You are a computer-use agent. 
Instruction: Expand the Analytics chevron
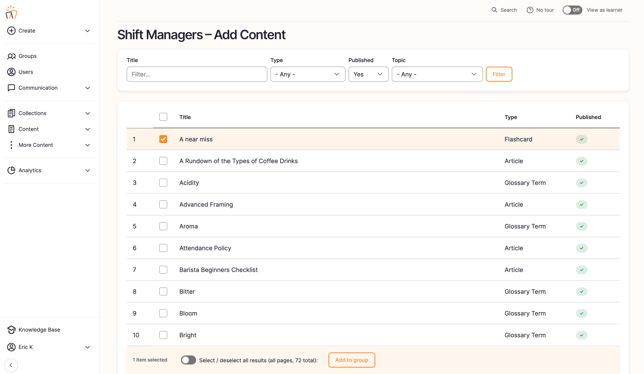pyautogui.click(x=87, y=170)
